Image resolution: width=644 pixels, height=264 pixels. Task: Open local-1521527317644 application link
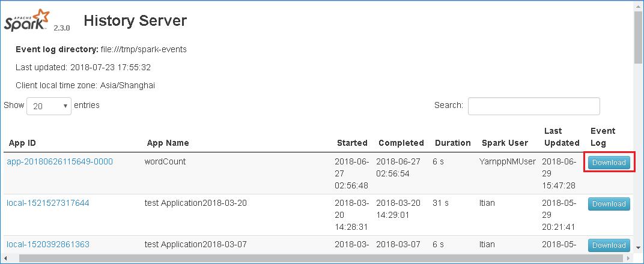[x=48, y=203]
